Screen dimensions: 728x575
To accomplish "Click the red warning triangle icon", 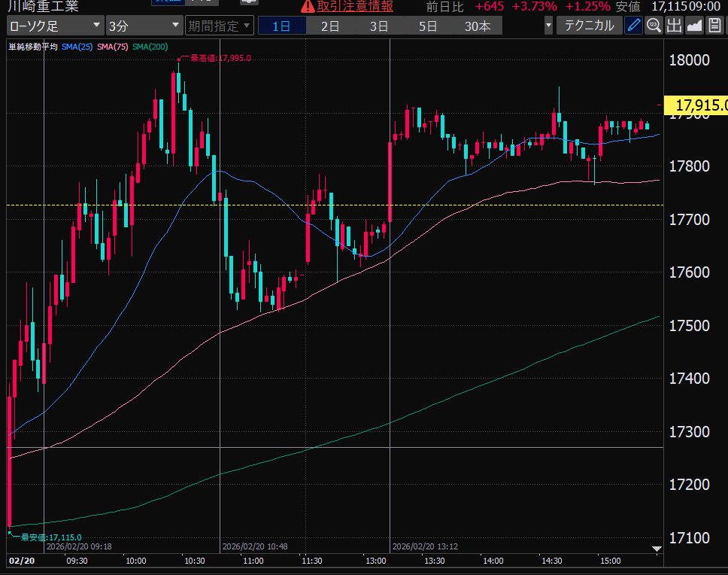I will tap(308, 7).
